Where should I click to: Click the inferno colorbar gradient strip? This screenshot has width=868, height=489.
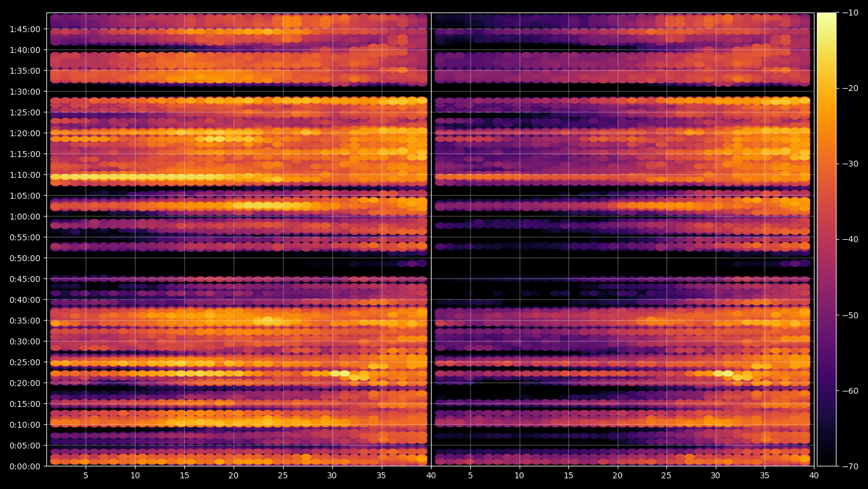[x=826, y=239]
